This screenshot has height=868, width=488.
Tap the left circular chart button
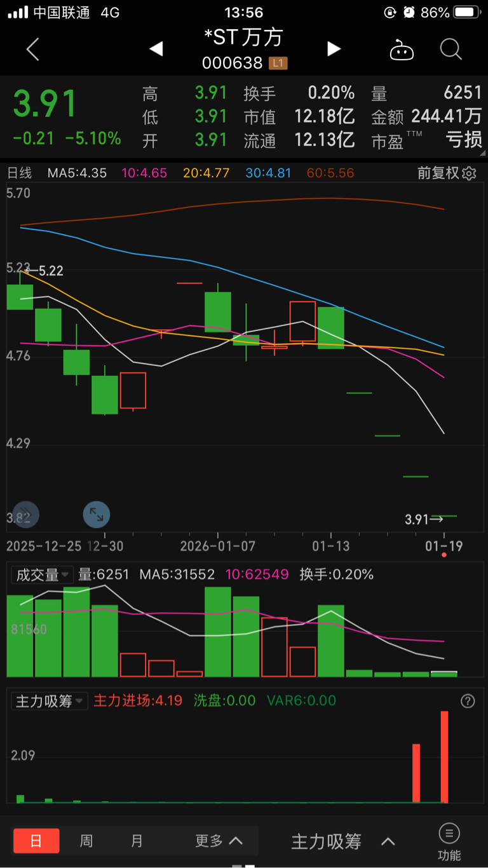click(25, 515)
